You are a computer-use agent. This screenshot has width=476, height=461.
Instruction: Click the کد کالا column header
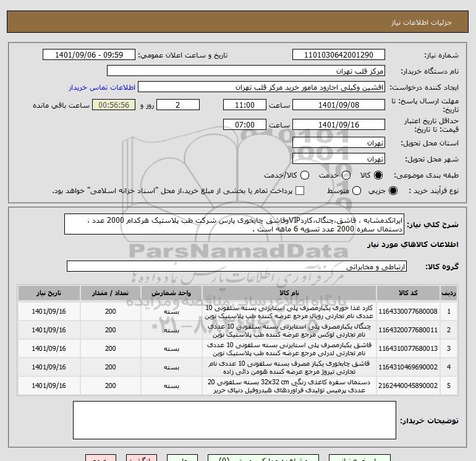pos(408,293)
